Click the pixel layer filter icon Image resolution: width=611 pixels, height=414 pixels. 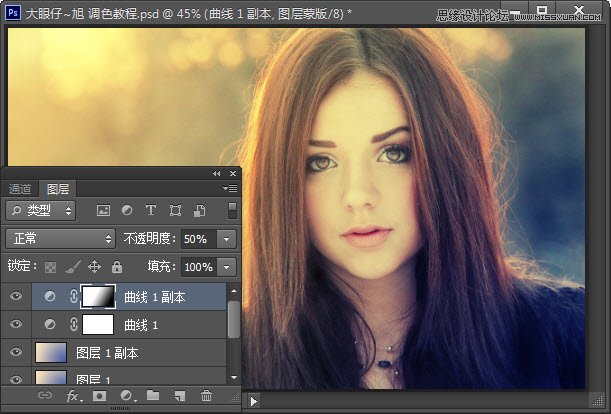[102, 211]
